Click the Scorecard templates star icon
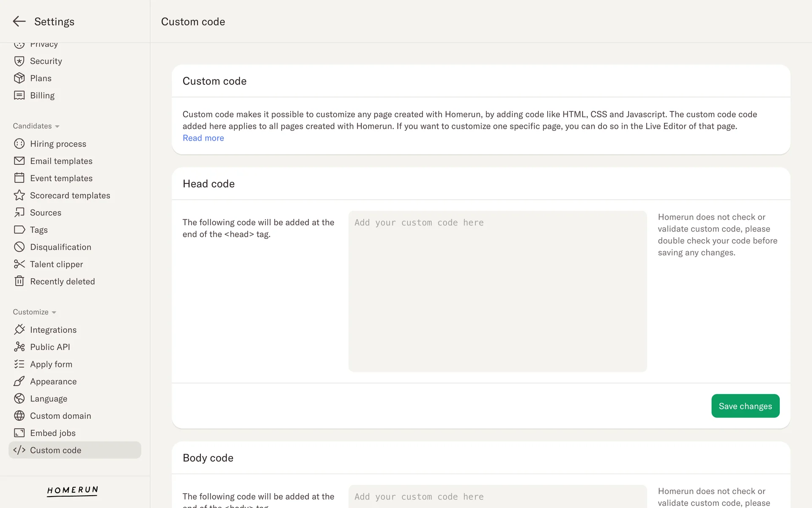Viewport: 812px width, 508px height. (x=19, y=195)
